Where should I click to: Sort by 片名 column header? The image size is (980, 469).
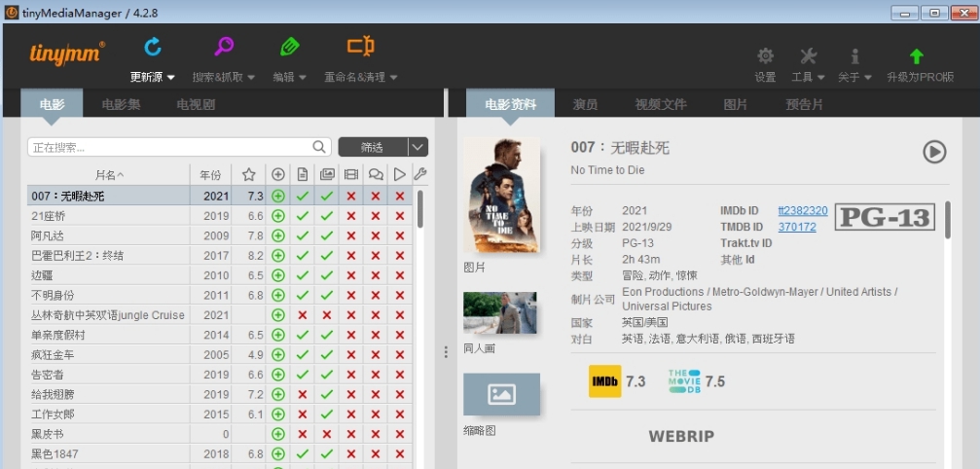click(109, 175)
